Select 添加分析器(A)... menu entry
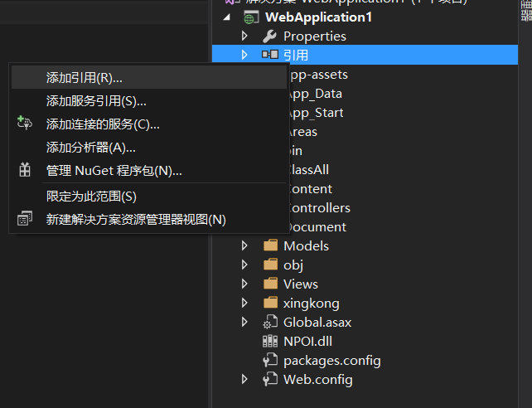Screen dimensions: 532x408 (x=149, y=148)
